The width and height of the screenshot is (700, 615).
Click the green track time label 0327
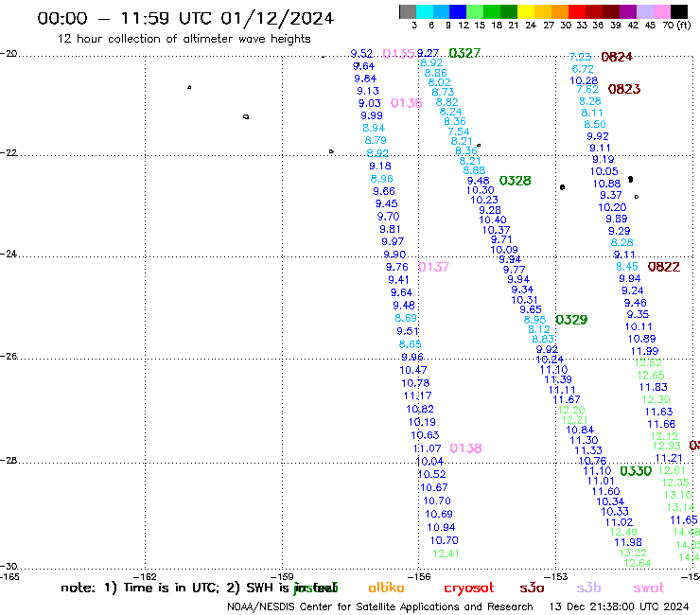tap(464, 53)
